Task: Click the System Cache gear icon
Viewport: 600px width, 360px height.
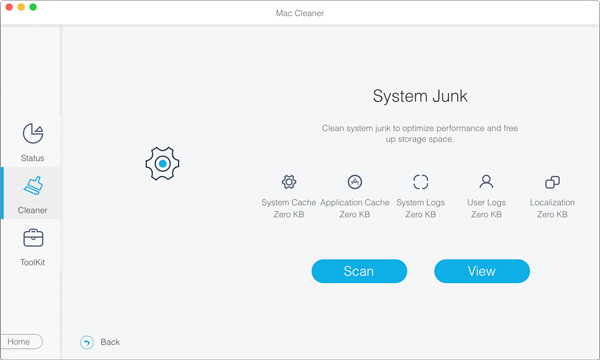Action: (289, 182)
